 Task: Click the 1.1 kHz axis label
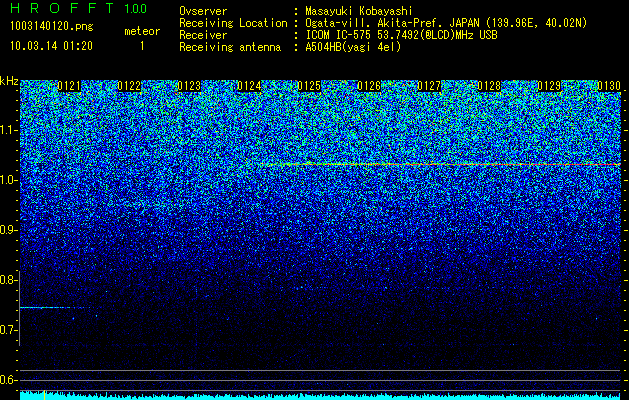click(x=8, y=130)
